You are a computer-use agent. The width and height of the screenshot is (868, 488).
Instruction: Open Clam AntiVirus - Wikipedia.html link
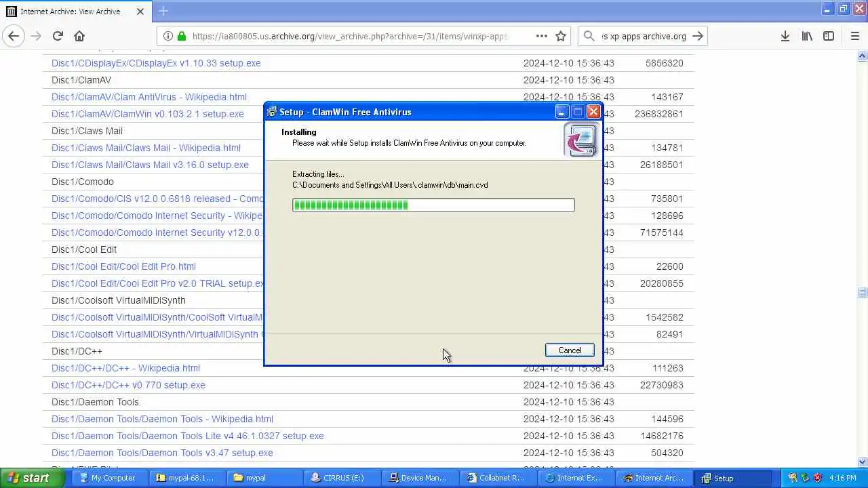[149, 97]
